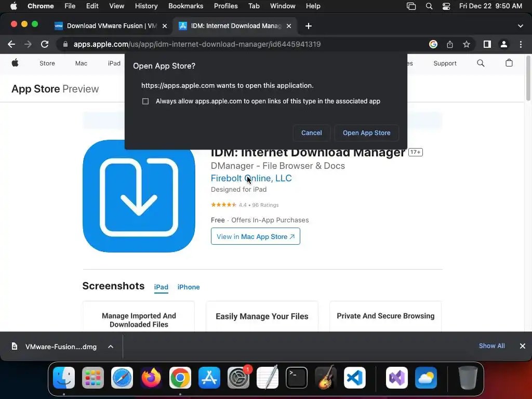Screen dimensions: 532x399
Task: Toggle the Chrome side panel icon
Action: [487, 44]
